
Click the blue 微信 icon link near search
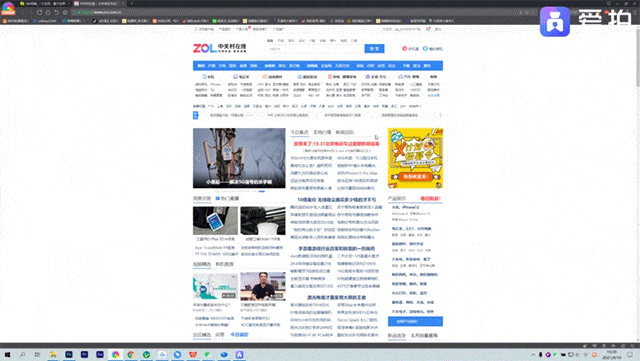click(433, 49)
